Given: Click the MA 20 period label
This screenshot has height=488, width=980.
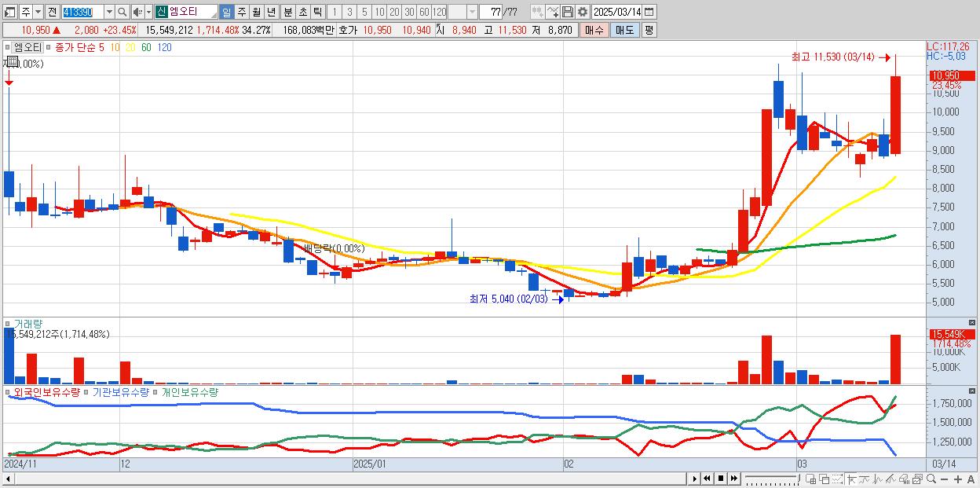Looking at the screenshot, I should pos(130,47).
